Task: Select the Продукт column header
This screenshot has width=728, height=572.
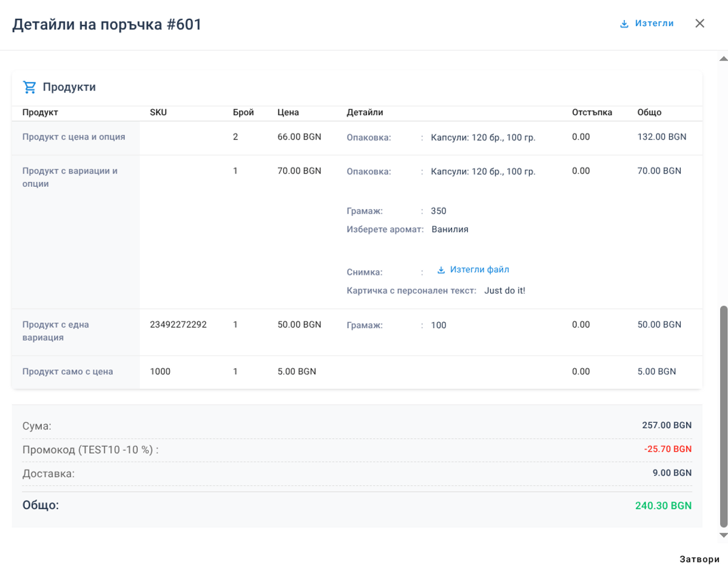Action: (40, 112)
